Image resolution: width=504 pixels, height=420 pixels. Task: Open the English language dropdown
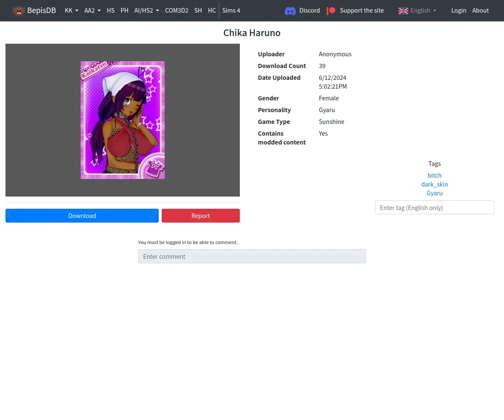(x=423, y=10)
